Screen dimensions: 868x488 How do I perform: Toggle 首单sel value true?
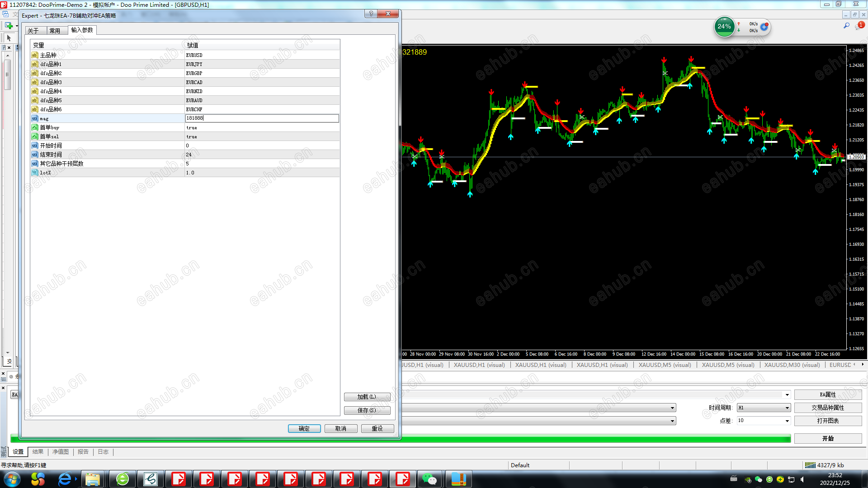192,136
